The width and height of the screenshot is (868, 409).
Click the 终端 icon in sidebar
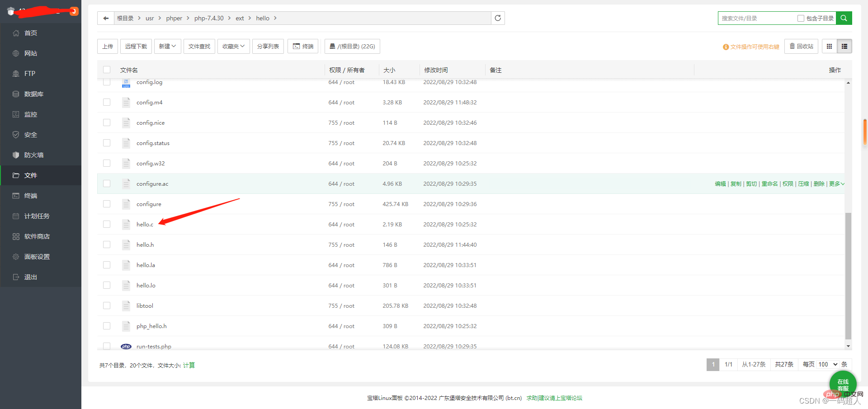click(x=16, y=196)
